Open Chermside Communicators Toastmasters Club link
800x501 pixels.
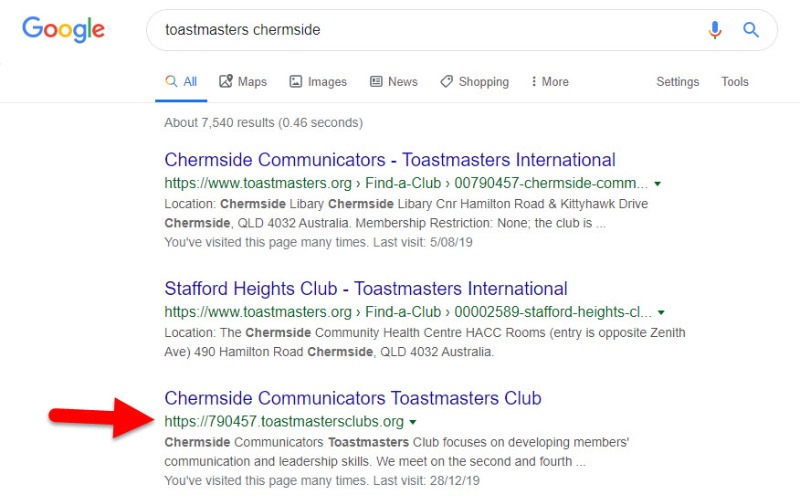[x=353, y=398]
